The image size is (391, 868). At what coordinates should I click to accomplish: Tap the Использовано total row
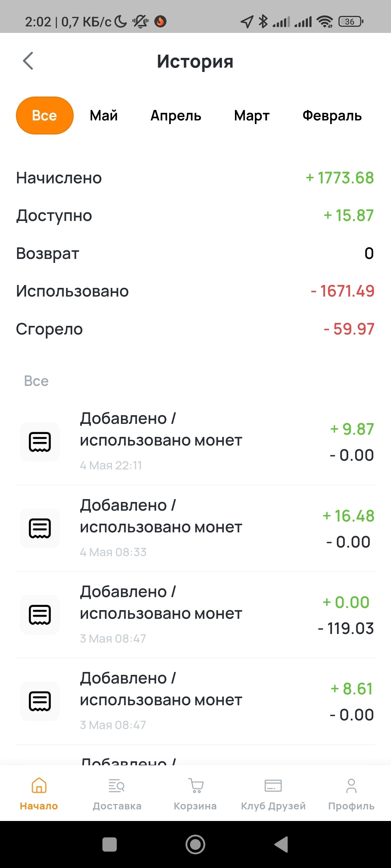tap(195, 291)
